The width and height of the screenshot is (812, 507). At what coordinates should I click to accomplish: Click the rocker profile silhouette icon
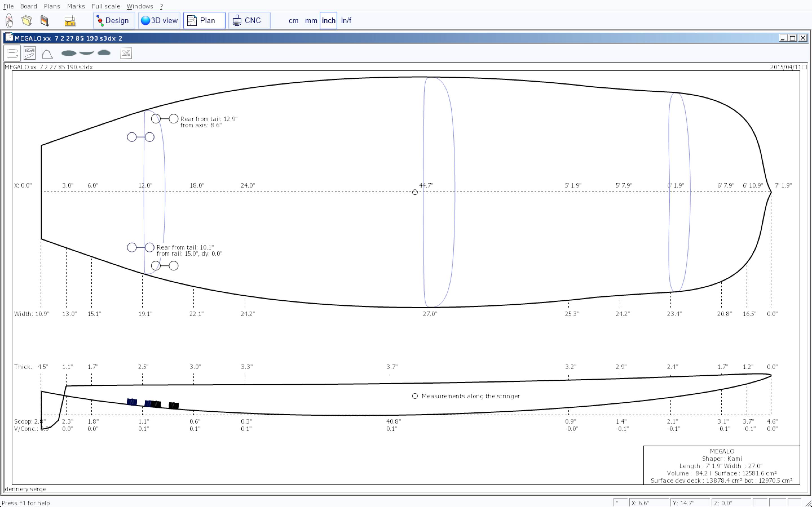(87, 53)
